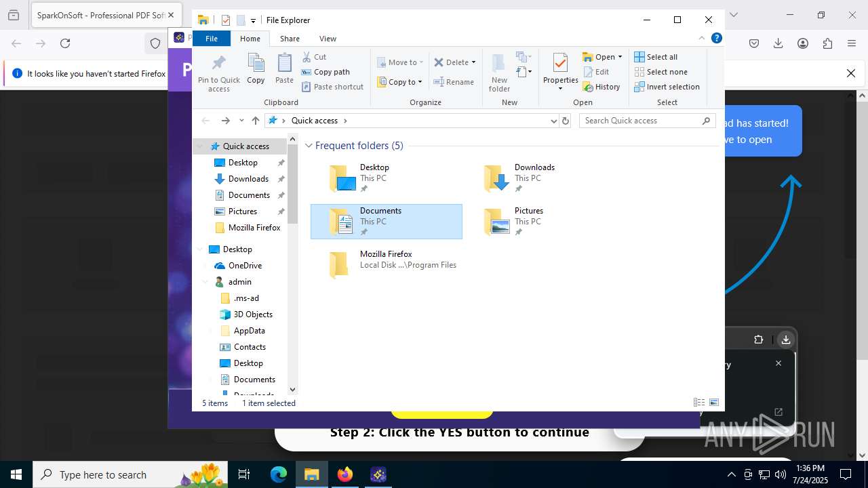Select the Pictures frequent folder
This screenshot has height=488, width=868.
541,222
